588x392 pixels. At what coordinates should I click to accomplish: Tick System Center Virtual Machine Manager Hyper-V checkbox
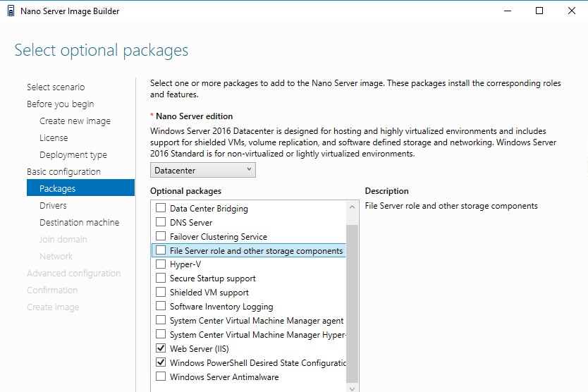(161, 334)
